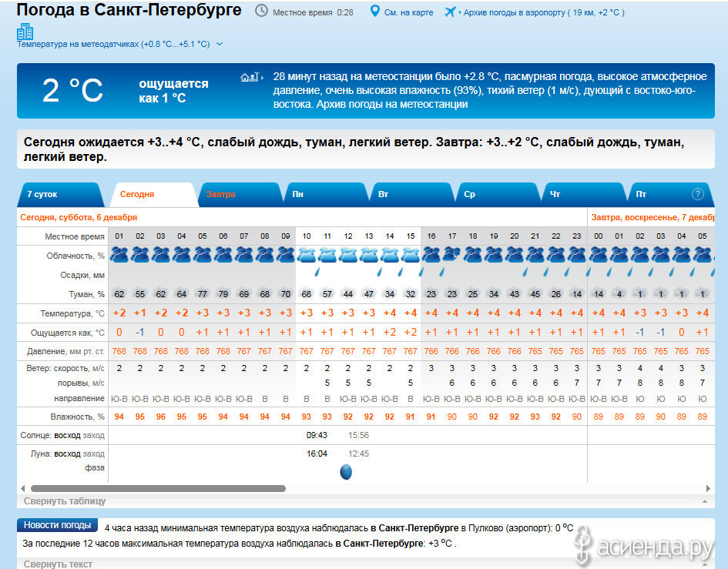Screen dimensions: 728x569
Task: Expand the sensor temperature dropdown chevron
Action: 220,45
